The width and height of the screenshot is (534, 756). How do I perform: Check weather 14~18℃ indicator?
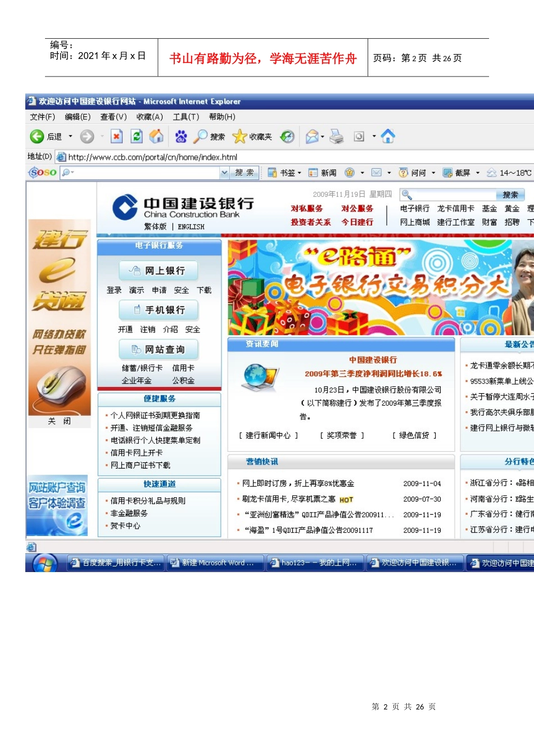(509, 173)
